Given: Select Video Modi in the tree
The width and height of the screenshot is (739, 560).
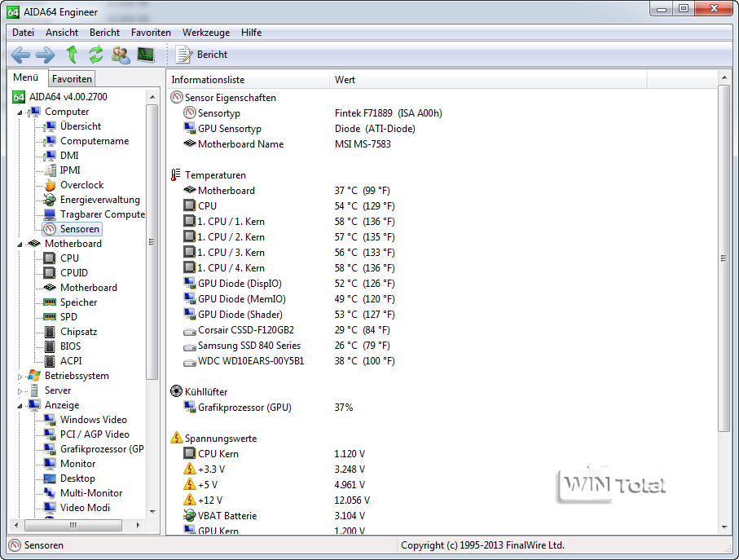Looking at the screenshot, I should (85, 508).
